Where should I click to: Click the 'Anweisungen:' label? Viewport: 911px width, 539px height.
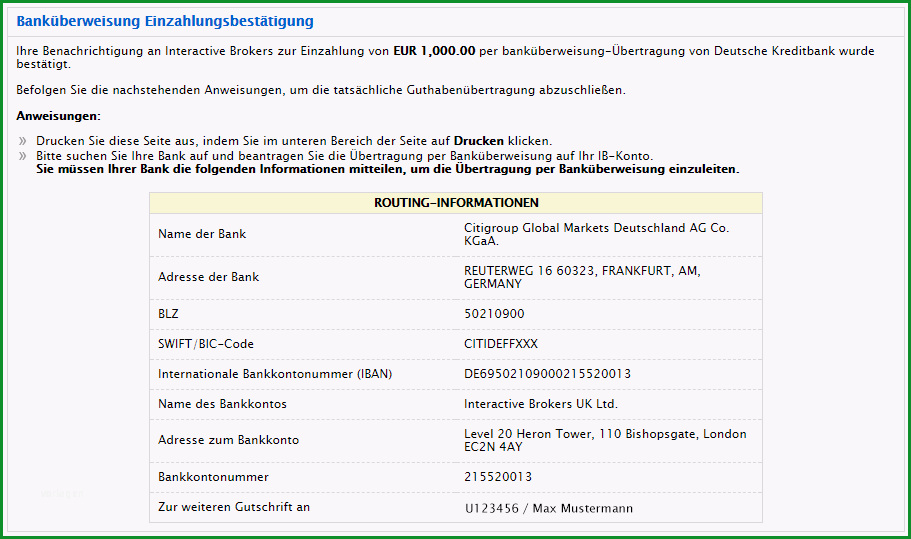(x=58, y=116)
